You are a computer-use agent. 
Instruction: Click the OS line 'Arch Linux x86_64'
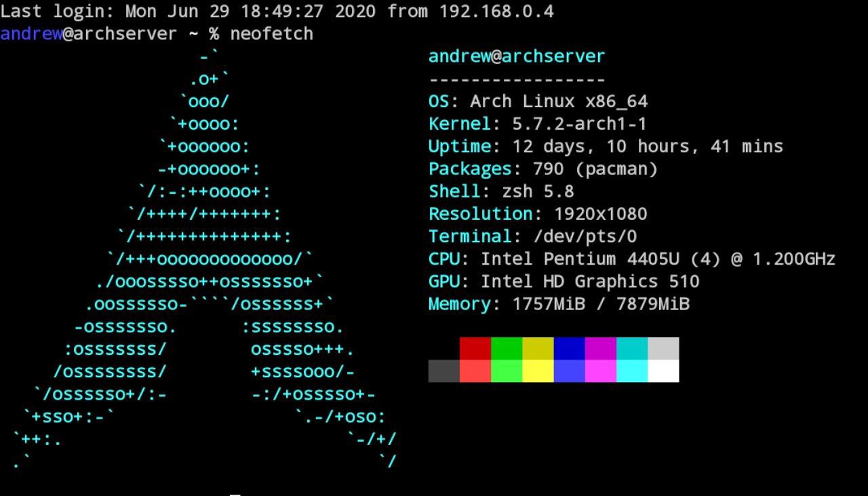coord(538,102)
